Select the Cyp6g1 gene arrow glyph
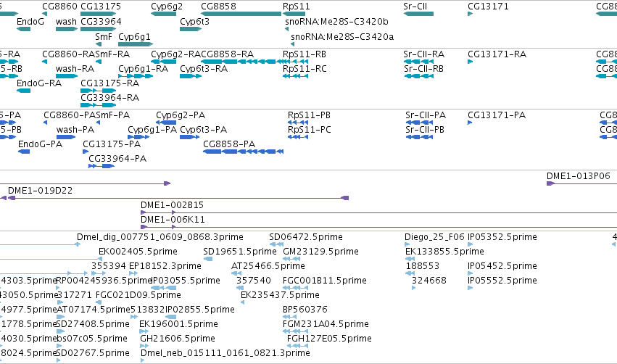Screen dimensions: 617x364 [x=136, y=44]
